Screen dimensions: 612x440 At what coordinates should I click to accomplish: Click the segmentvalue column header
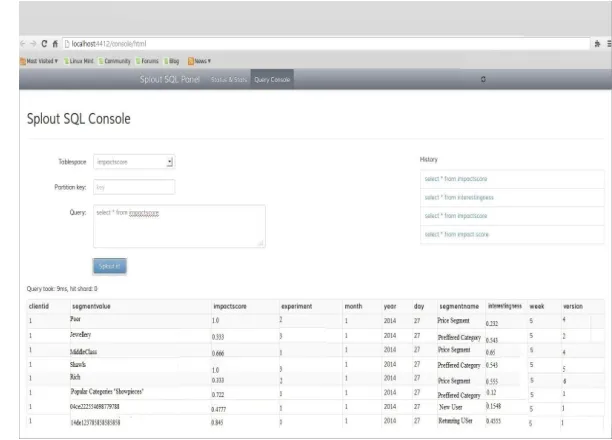[91, 306]
